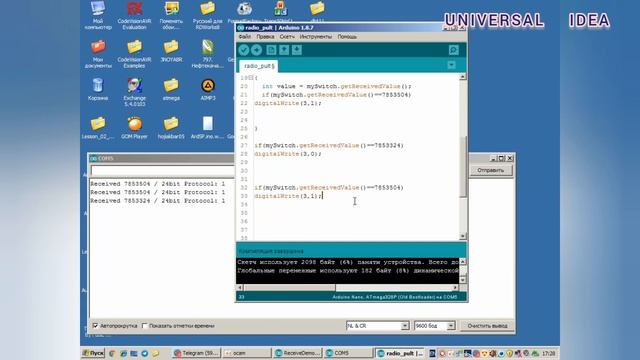
Task: Open the tab options dropdown arrow in Arduino
Action: pyautogui.click(x=451, y=65)
